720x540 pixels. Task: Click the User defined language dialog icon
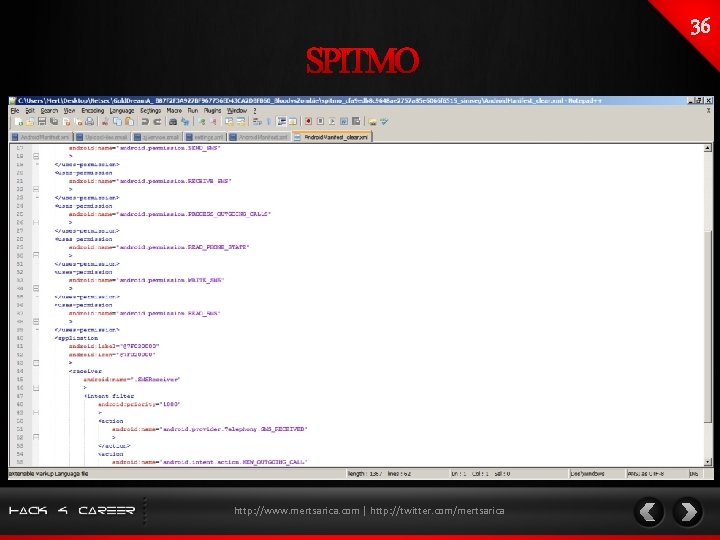point(293,122)
